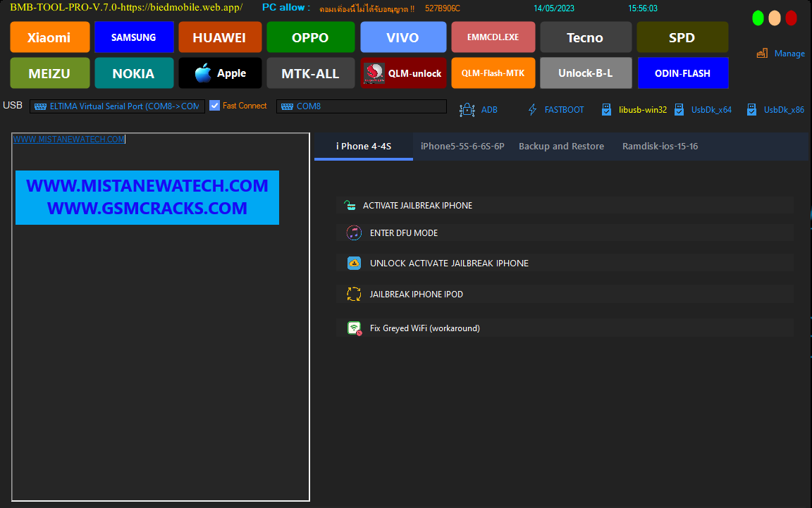812x508 pixels.
Task: Click the 15:56:03 clock text
Action: [643, 8]
